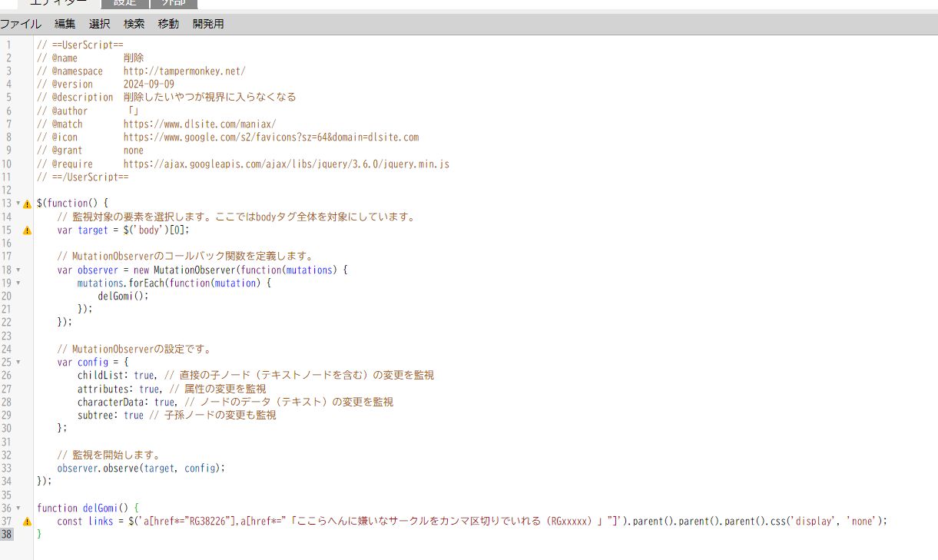Click the warning icon on line 15
Viewport: 938px width, 560px height.
[x=27, y=230]
